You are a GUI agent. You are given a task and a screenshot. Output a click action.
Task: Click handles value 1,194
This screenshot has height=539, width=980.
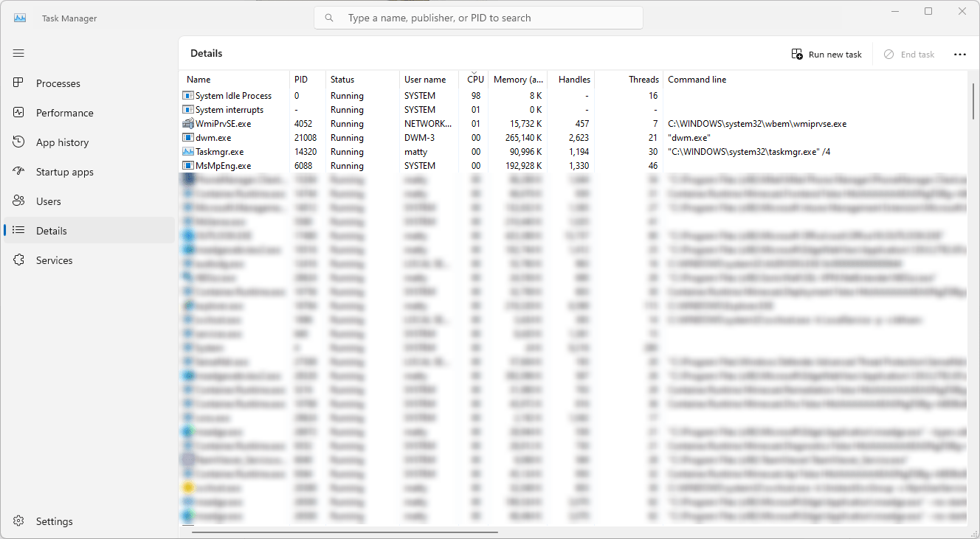click(579, 152)
